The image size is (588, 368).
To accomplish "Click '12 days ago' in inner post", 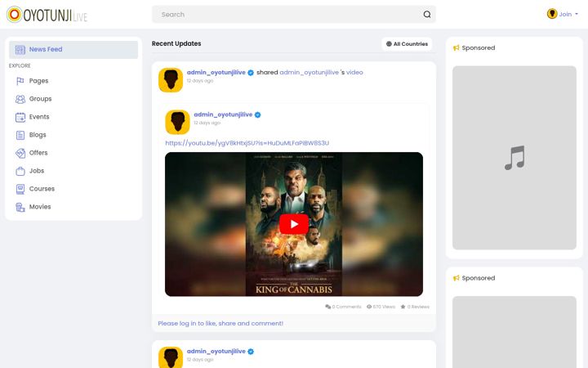I will click(207, 123).
